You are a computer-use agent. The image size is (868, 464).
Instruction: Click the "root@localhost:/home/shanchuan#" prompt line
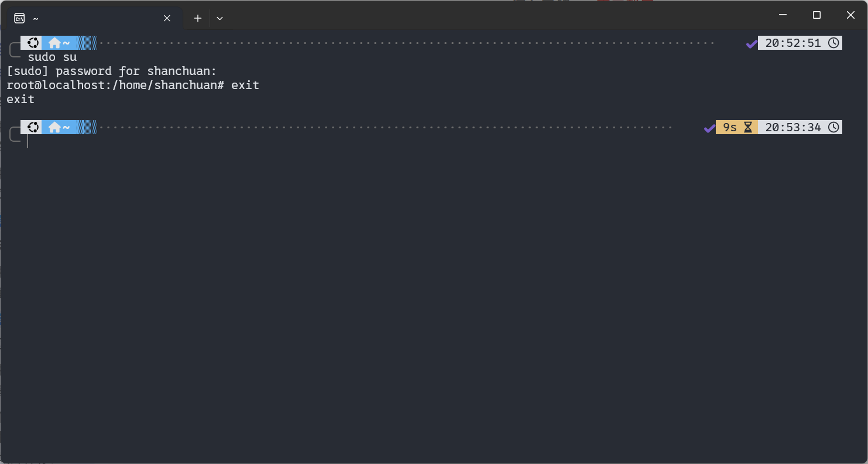coord(115,86)
